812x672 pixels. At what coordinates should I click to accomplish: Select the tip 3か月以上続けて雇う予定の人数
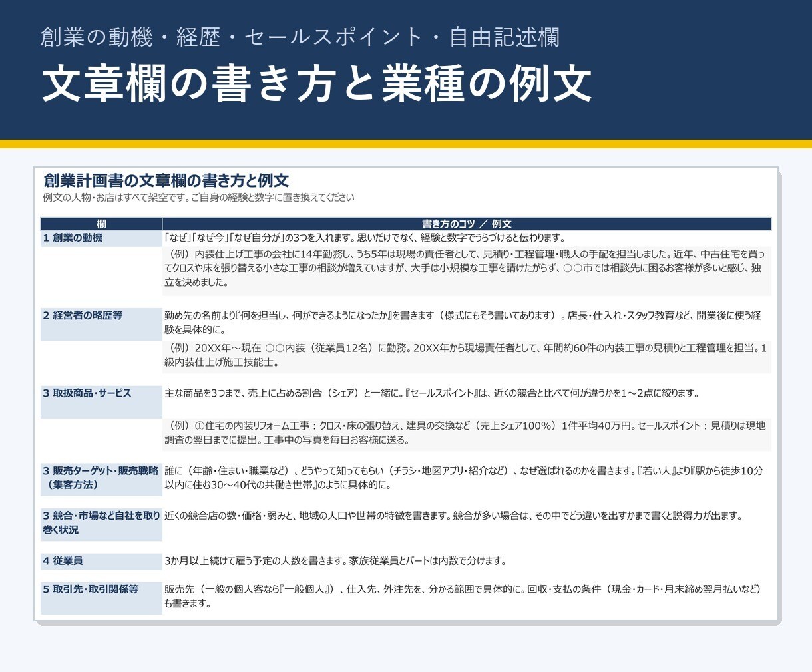click(335, 561)
